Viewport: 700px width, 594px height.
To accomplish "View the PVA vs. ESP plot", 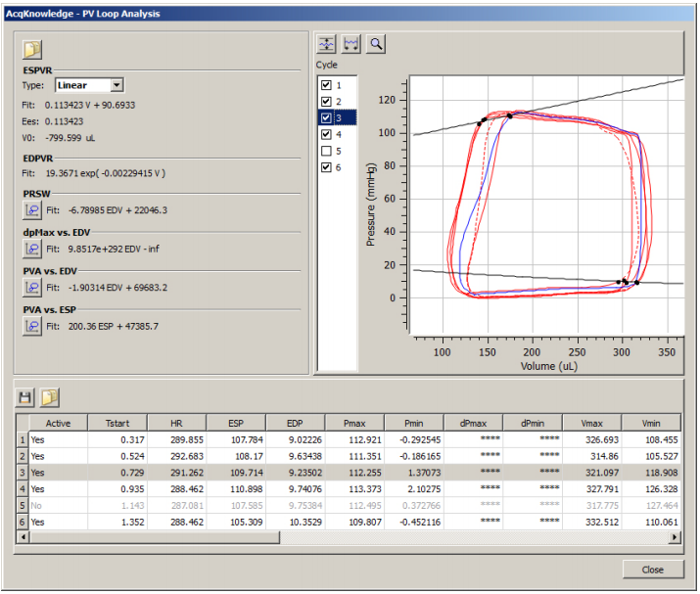I will (32, 326).
